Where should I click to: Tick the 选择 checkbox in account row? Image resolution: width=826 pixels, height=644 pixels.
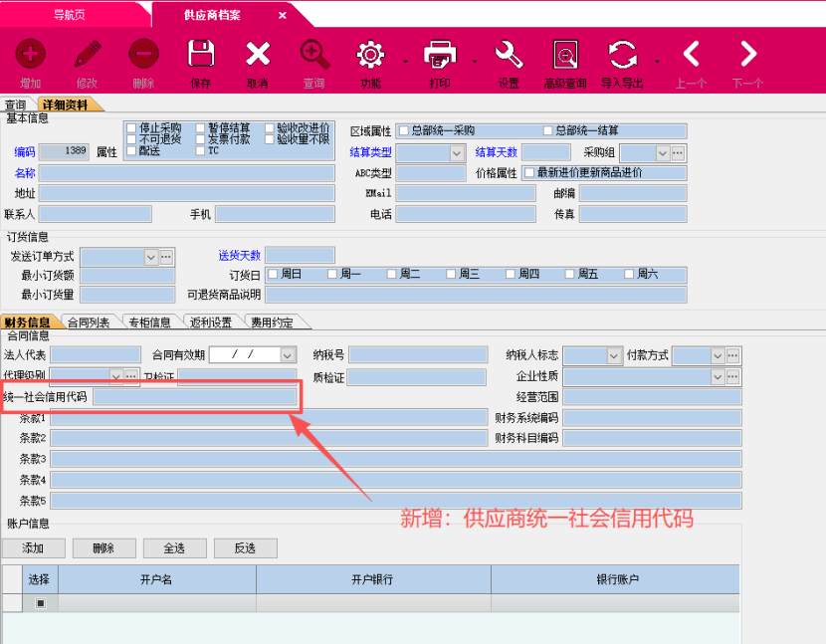tap(41, 603)
